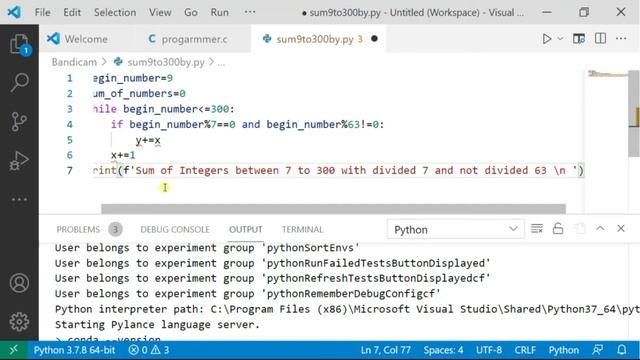Place cursor on y+=x code line
The width and height of the screenshot is (640, 360).
click(148, 140)
